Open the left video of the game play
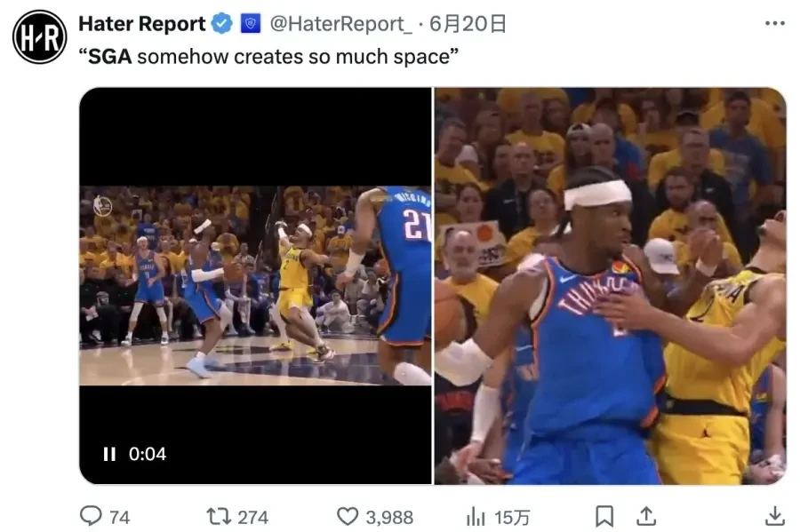Image resolution: width=800 pixels, height=532 pixels. (256, 286)
